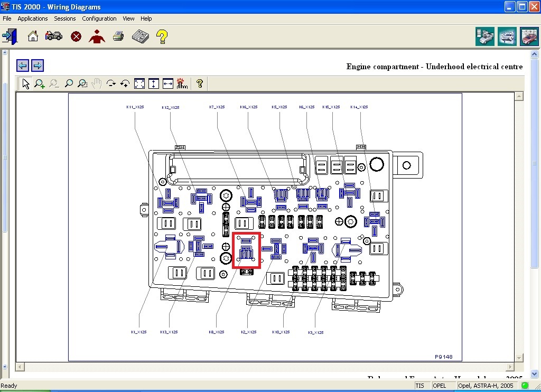
Task: Activate the zoom in magnifier tool
Action: (40, 83)
